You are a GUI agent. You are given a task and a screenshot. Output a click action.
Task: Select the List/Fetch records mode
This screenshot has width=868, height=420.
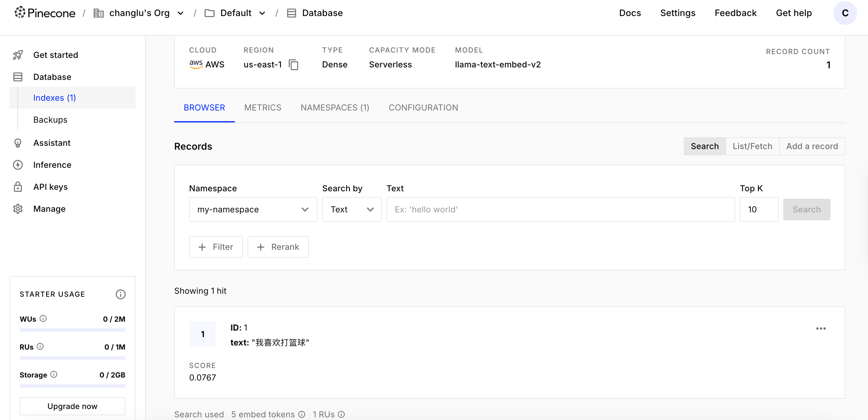coord(752,146)
